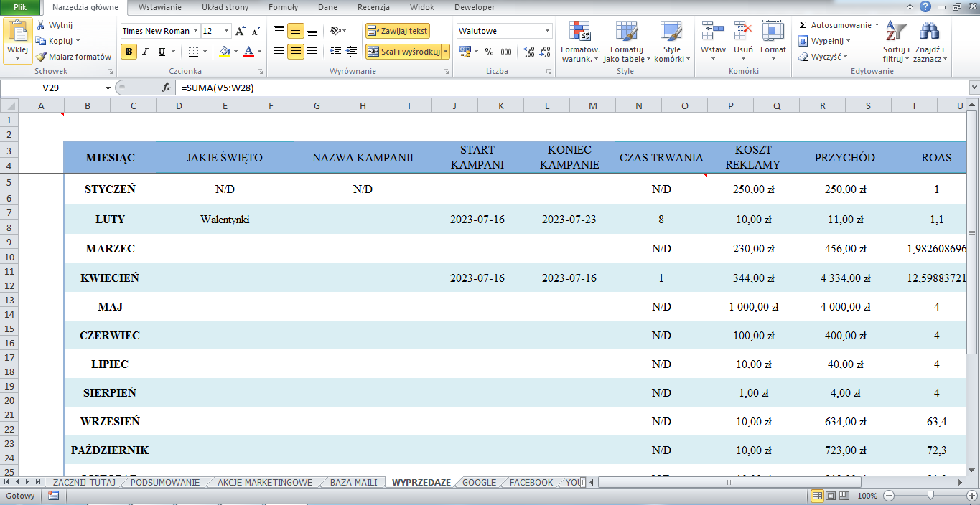This screenshot has height=505, width=980.
Task: Toggle bold formatting off
Action: 129,52
